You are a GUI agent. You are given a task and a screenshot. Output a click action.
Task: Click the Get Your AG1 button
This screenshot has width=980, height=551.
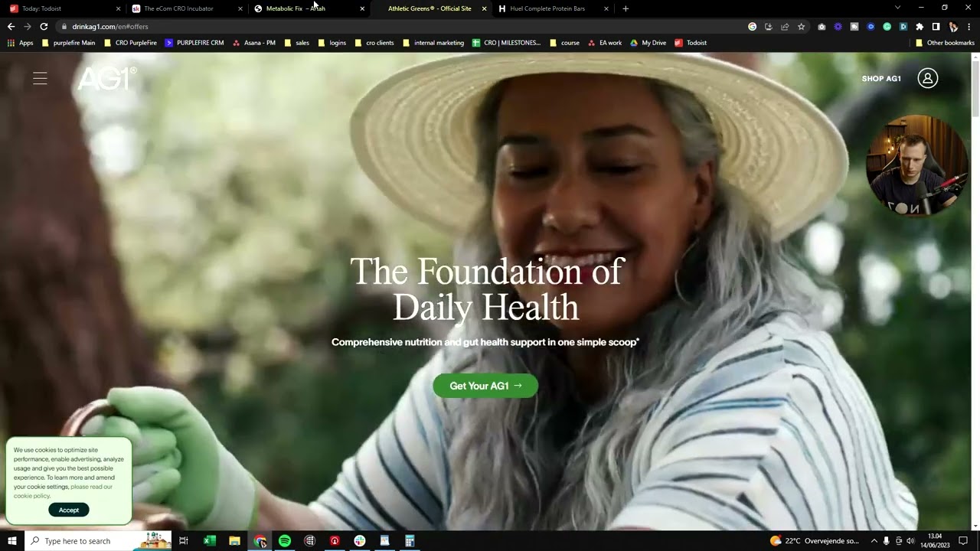[485, 386]
